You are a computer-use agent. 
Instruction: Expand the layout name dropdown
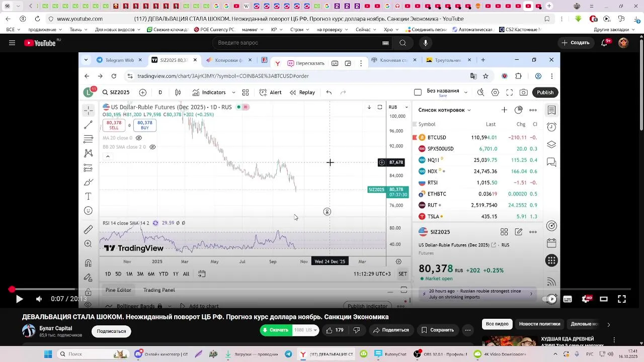[465, 93]
